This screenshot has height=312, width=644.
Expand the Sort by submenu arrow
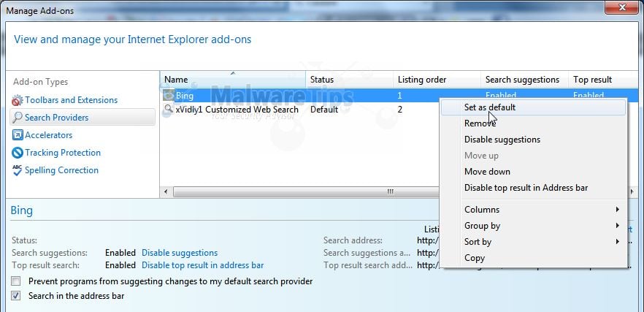coord(617,242)
